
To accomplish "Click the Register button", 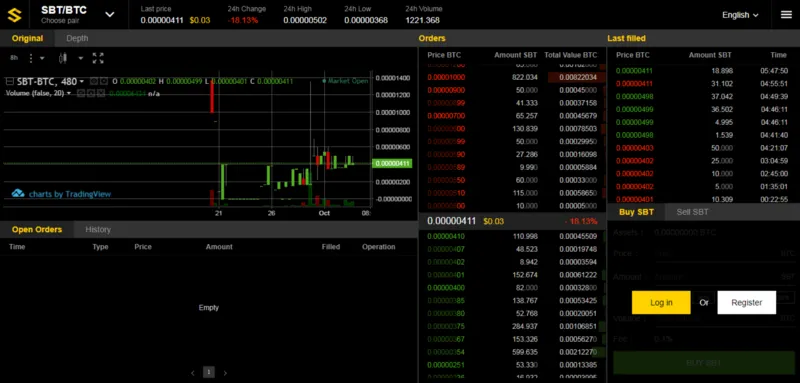I will (746, 302).
